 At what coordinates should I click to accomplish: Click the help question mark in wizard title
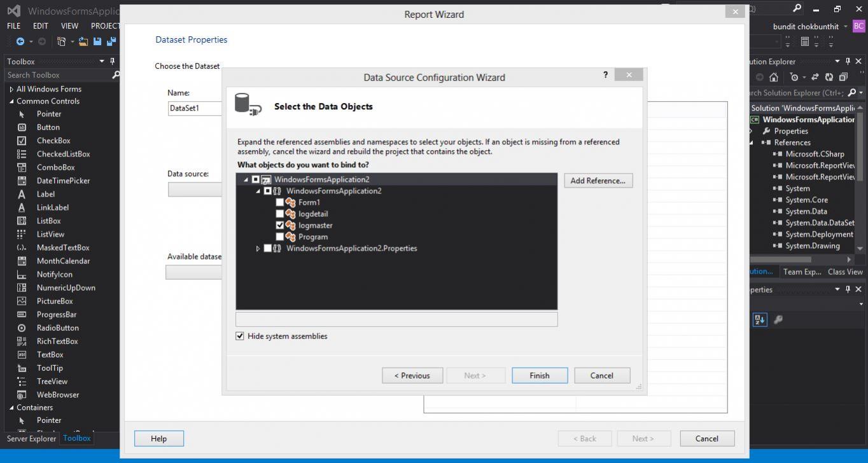pos(605,75)
